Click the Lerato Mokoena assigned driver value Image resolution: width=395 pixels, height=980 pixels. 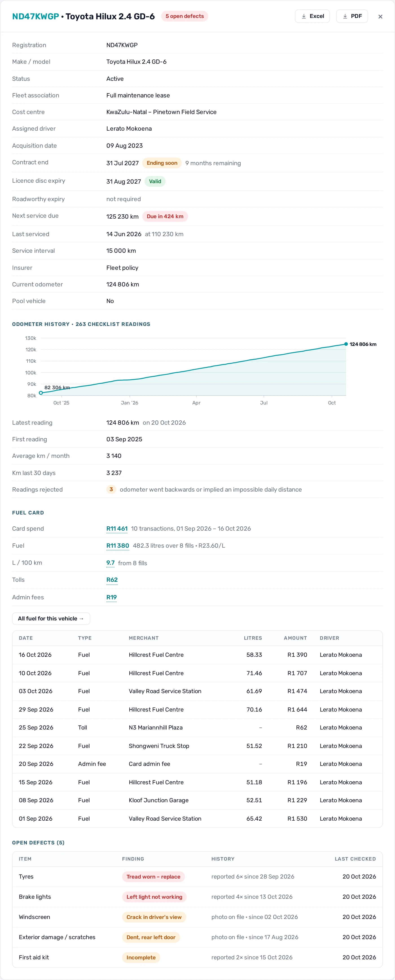coord(129,129)
